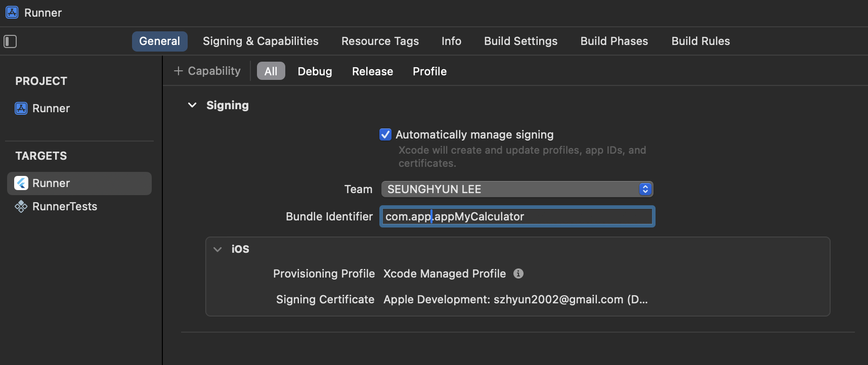This screenshot has width=868, height=365.
Task: Open the Resource Tags tab
Action: (x=380, y=41)
